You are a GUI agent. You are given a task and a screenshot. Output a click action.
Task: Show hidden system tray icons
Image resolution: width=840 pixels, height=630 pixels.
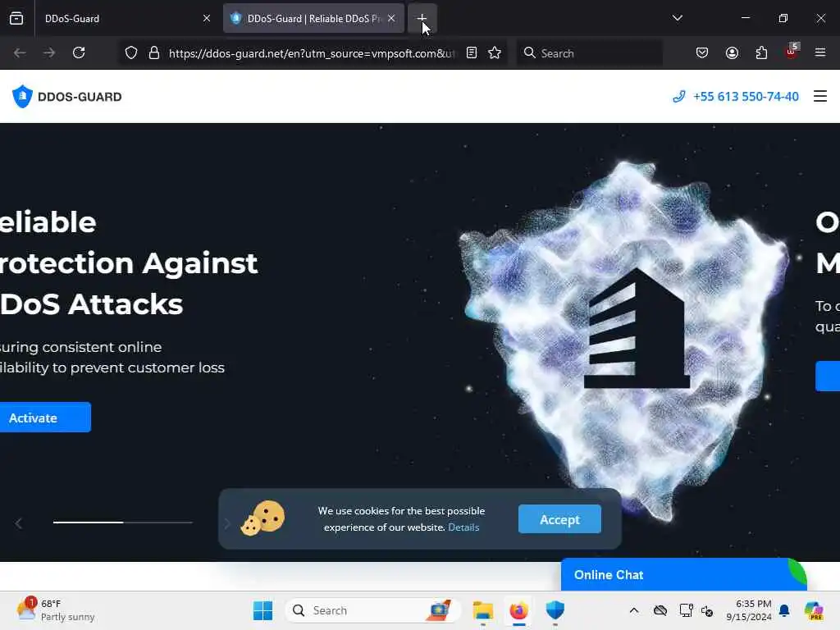point(634,610)
